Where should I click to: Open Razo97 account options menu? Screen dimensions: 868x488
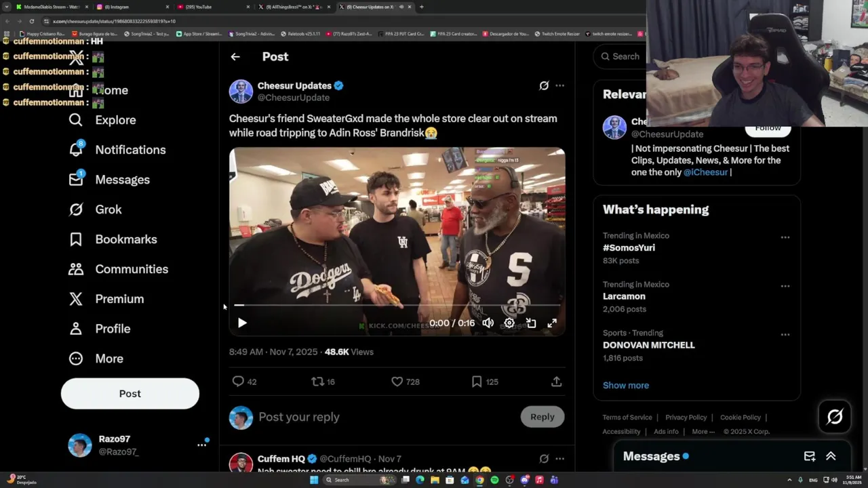pos(201,445)
